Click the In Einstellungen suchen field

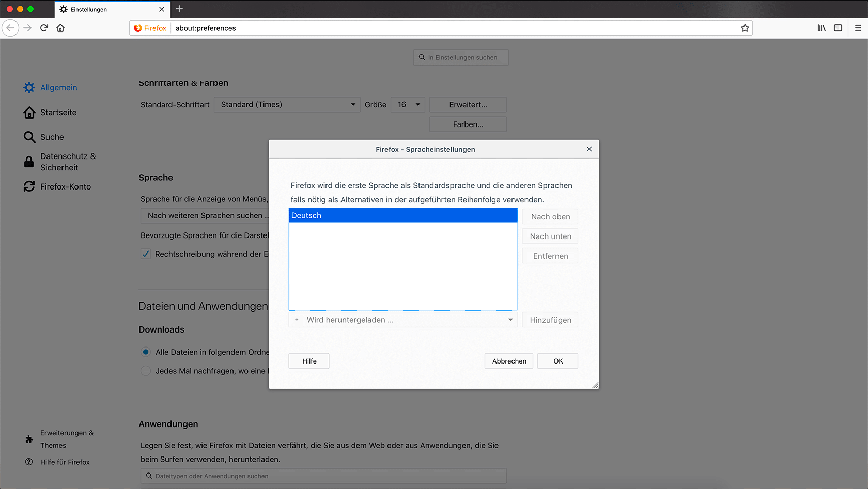[461, 57]
